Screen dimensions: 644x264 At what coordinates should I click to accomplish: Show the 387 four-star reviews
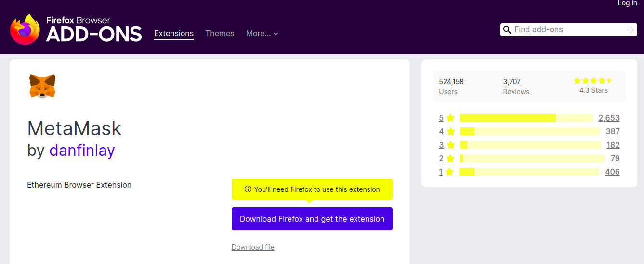613,132
